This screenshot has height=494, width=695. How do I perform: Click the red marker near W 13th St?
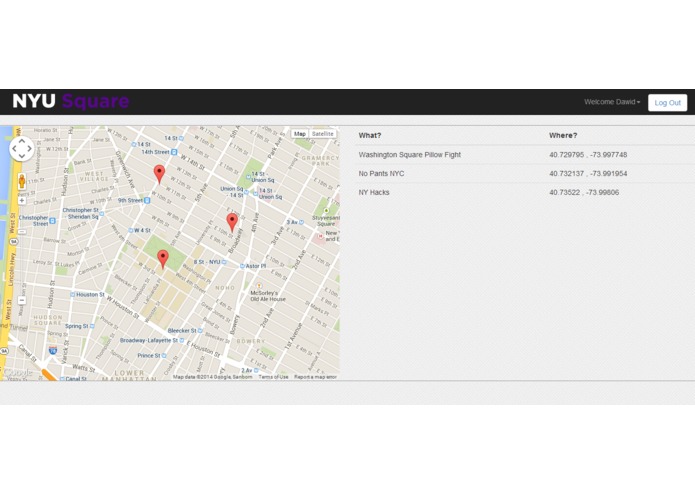click(159, 174)
